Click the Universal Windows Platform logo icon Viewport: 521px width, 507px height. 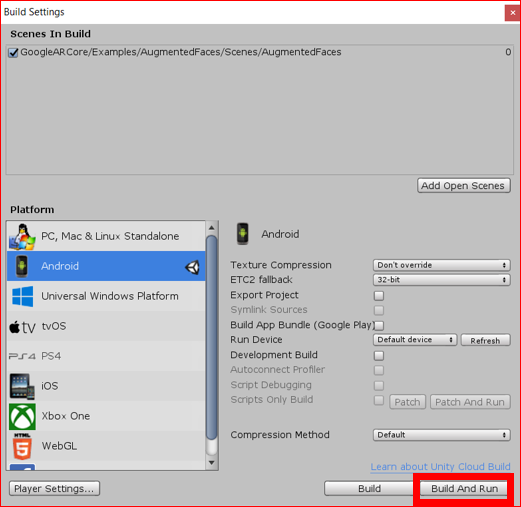22,296
